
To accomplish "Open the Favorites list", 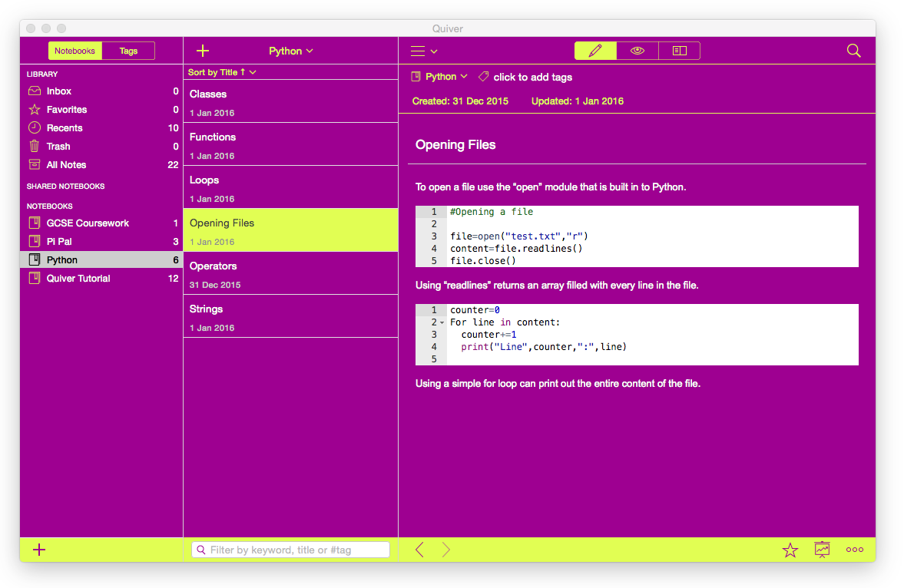I will click(101, 110).
